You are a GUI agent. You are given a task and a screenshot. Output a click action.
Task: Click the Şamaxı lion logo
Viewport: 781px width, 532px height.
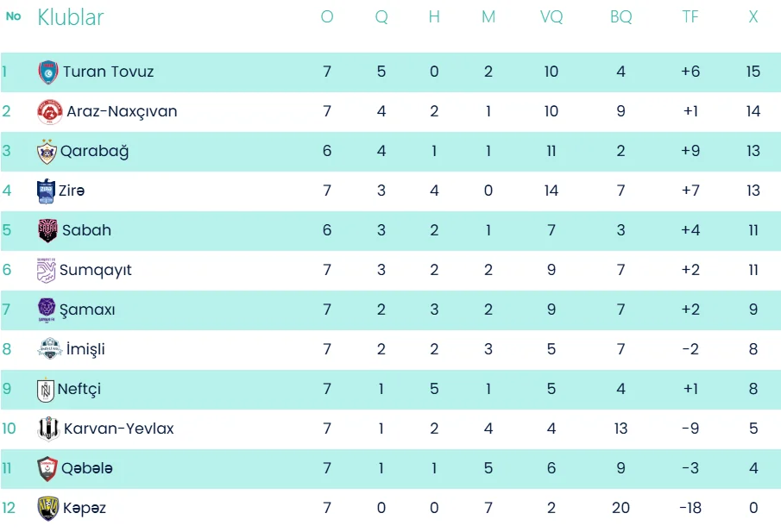point(47,310)
